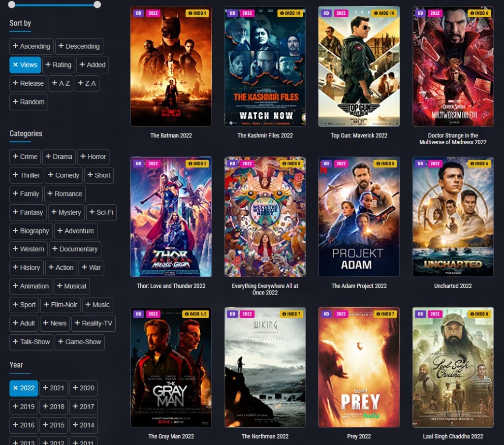Click the right handle of the range slider

[x=97, y=4]
